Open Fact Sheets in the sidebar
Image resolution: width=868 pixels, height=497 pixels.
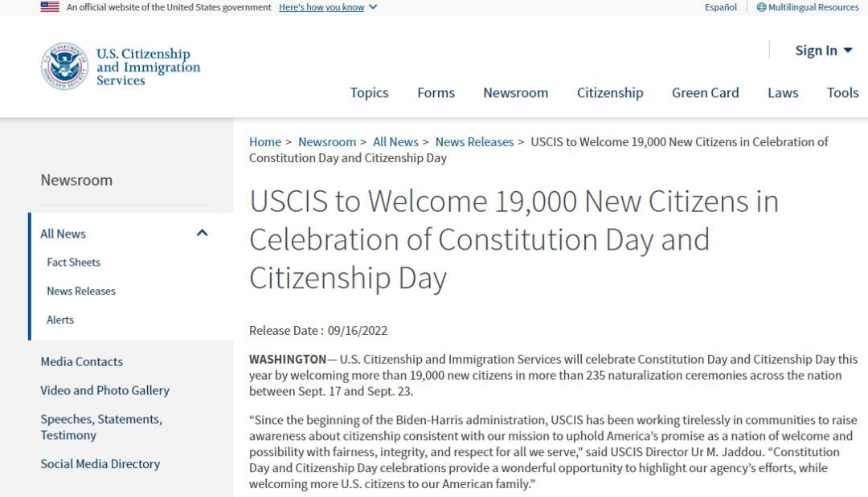pos(73,263)
